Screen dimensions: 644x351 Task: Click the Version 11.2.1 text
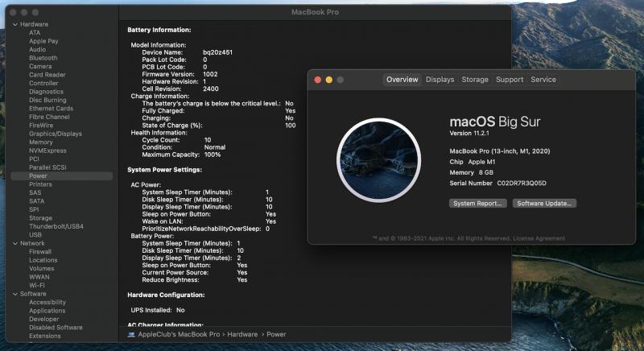click(469, 134)
